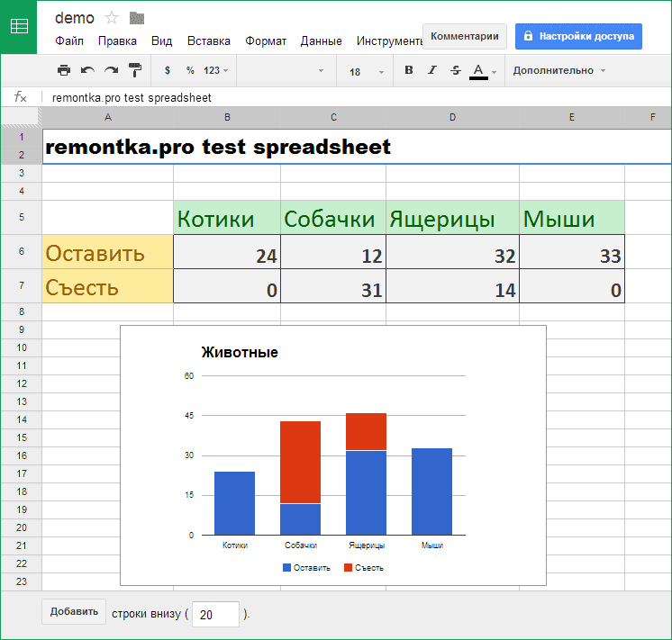Click the Print icon
672x640 pixels.
(64, 70)
